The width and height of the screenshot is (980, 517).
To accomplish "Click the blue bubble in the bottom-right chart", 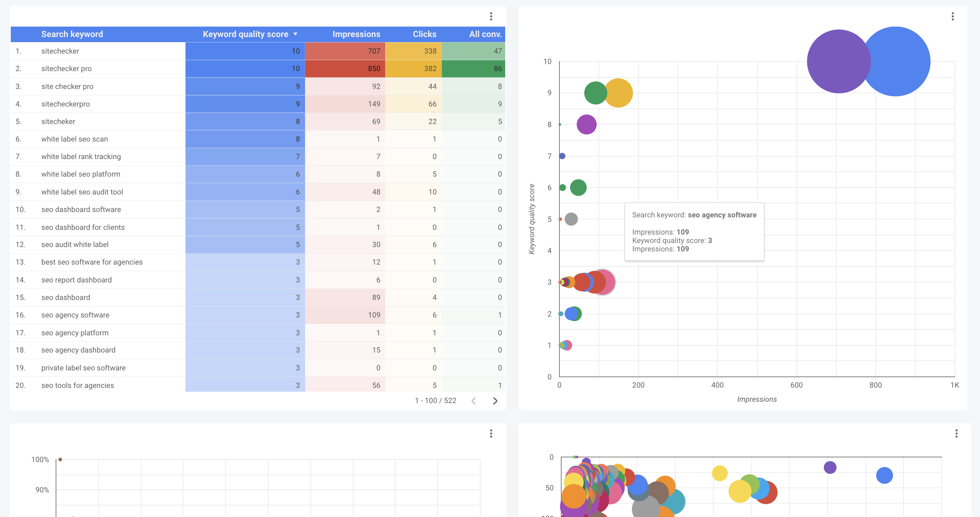I will coord(884,475).
